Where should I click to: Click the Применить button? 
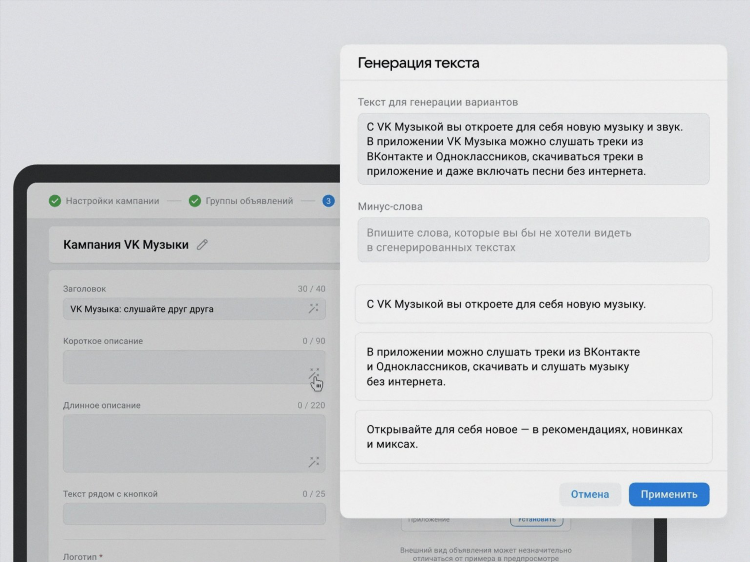pos(669,494)
